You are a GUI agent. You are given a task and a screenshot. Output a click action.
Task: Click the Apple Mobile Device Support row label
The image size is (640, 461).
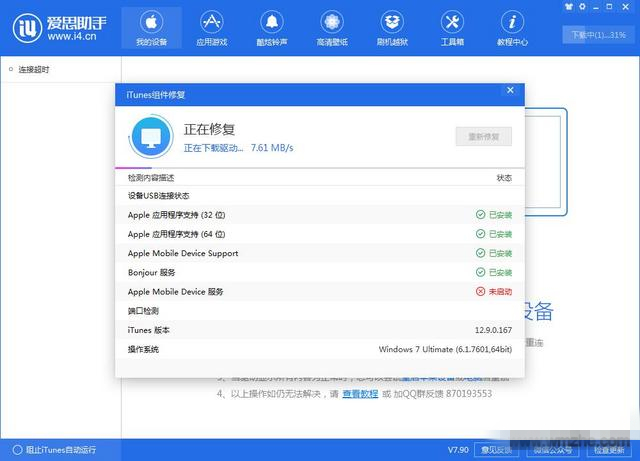click(x=183, y=253)
